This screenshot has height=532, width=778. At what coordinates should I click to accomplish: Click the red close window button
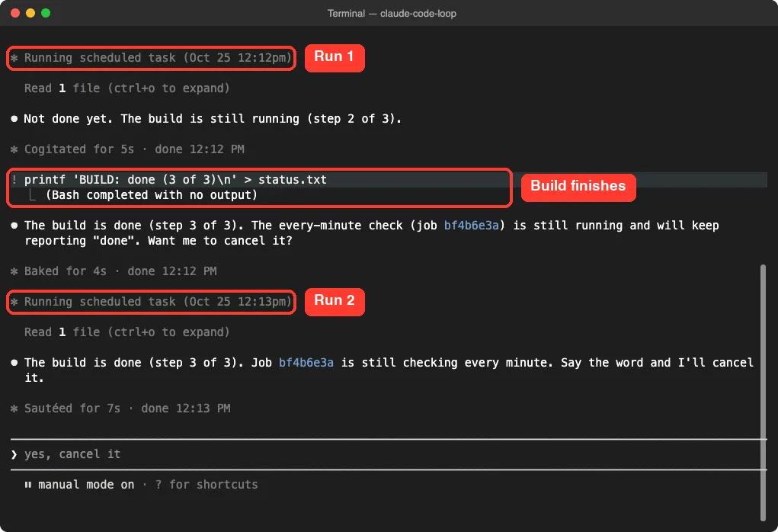tap(15, 13)
